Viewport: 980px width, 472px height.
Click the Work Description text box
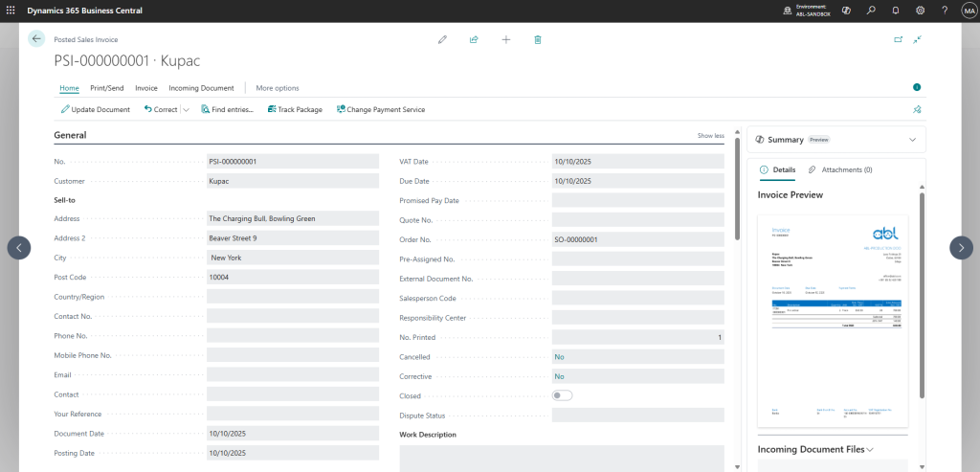tap(562, 459)
